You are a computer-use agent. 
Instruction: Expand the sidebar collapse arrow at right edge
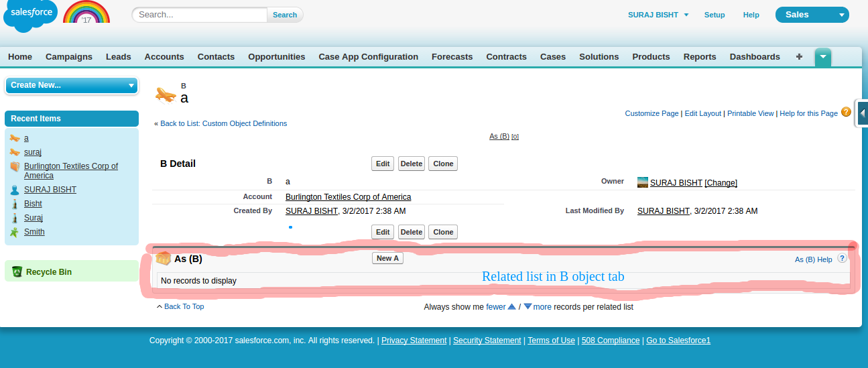pos(862,113)
